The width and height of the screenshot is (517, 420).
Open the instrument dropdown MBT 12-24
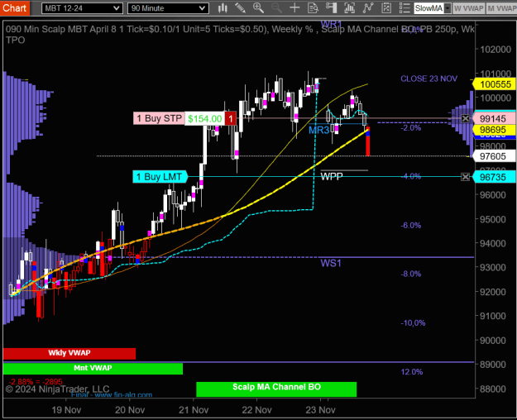tap(82, 8)
